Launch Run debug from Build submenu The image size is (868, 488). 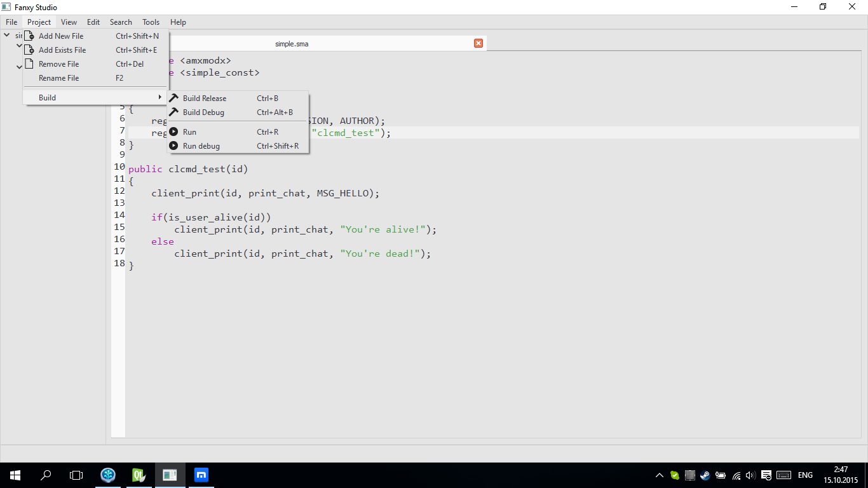(x=238, y=146)
